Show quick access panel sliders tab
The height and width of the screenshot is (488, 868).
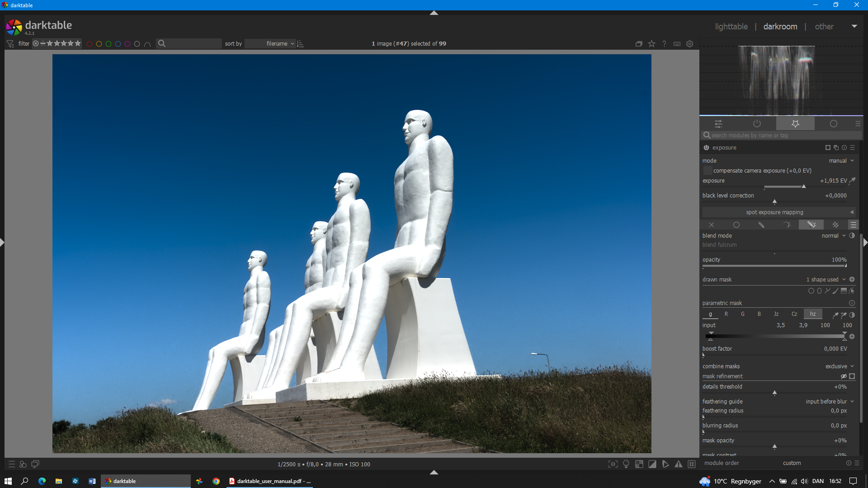[x=718, y=124]
